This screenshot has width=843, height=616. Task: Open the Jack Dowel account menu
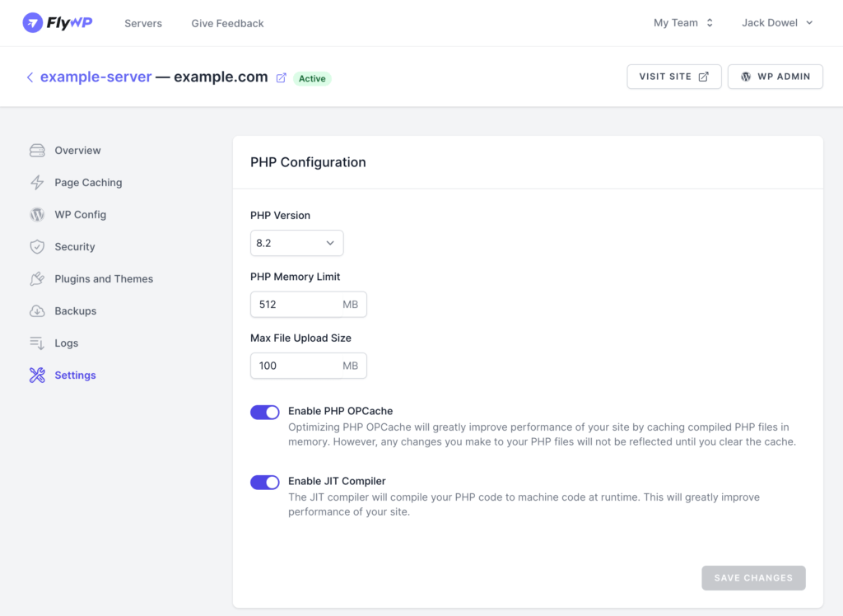[x=777, y=22]
